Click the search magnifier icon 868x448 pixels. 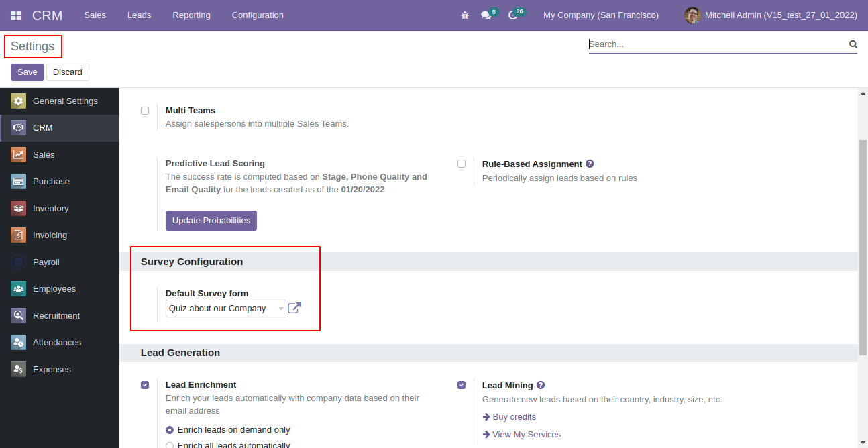[853, 44]
